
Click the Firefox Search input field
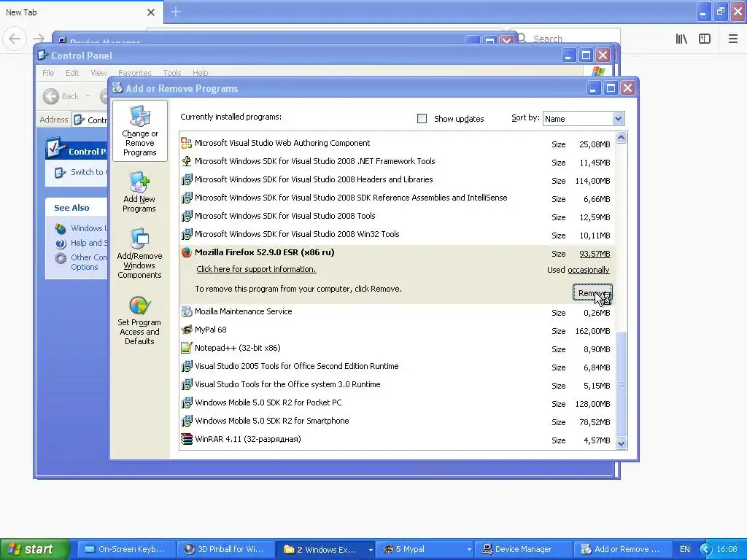(x=565, y=39)
